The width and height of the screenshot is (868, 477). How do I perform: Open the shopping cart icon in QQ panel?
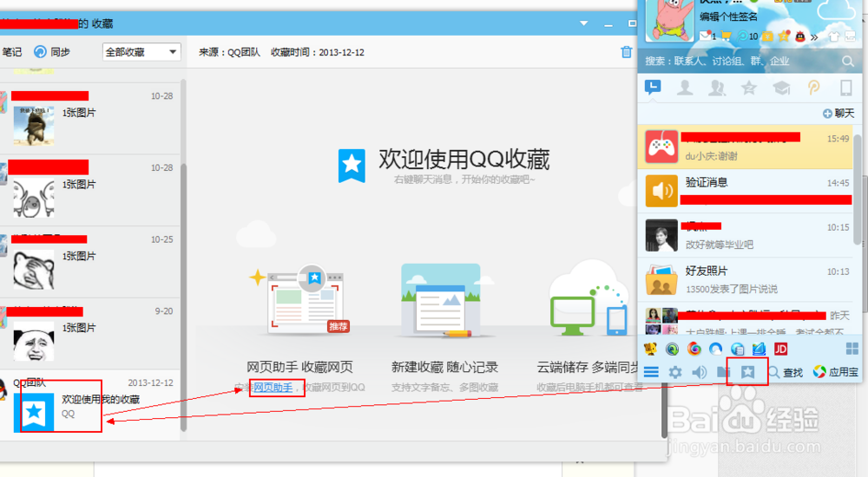[727, 36]
